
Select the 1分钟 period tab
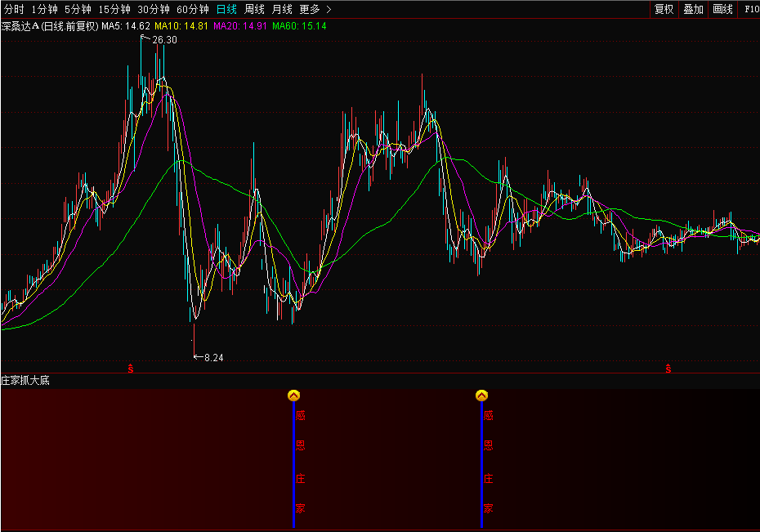45,9
